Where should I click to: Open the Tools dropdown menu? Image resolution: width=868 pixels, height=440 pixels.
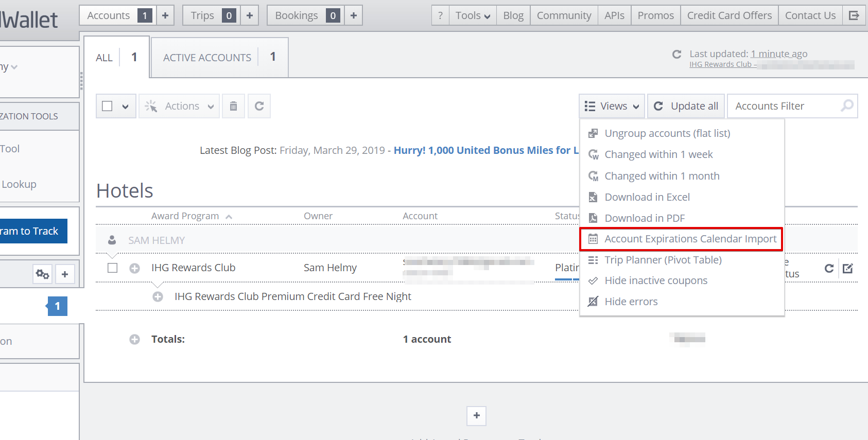coord(473,15)
